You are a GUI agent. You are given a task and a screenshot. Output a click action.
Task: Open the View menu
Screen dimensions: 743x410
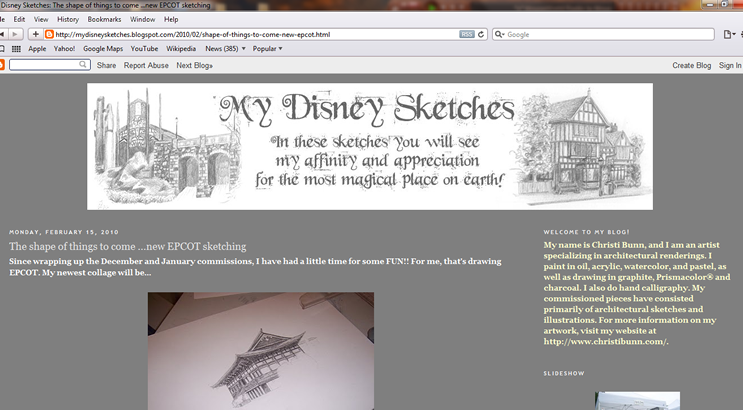pos(41,19)
